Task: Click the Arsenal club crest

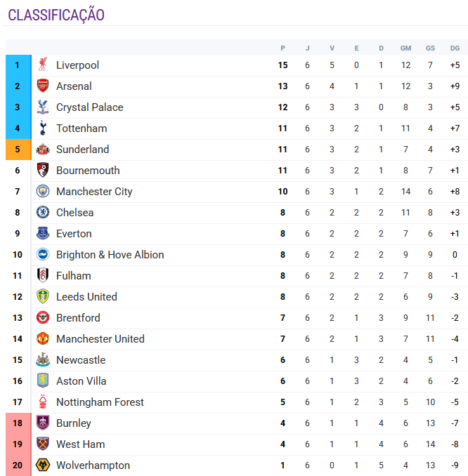Action: 43,86
